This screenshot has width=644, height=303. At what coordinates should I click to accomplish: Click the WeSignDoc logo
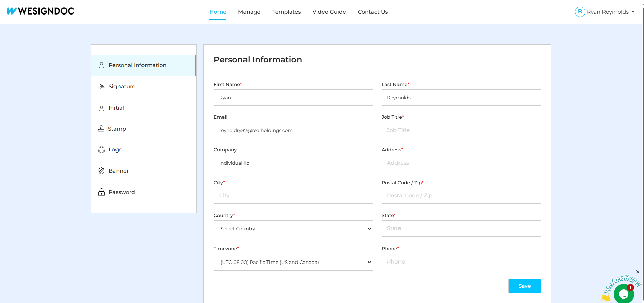click(41, 11)
